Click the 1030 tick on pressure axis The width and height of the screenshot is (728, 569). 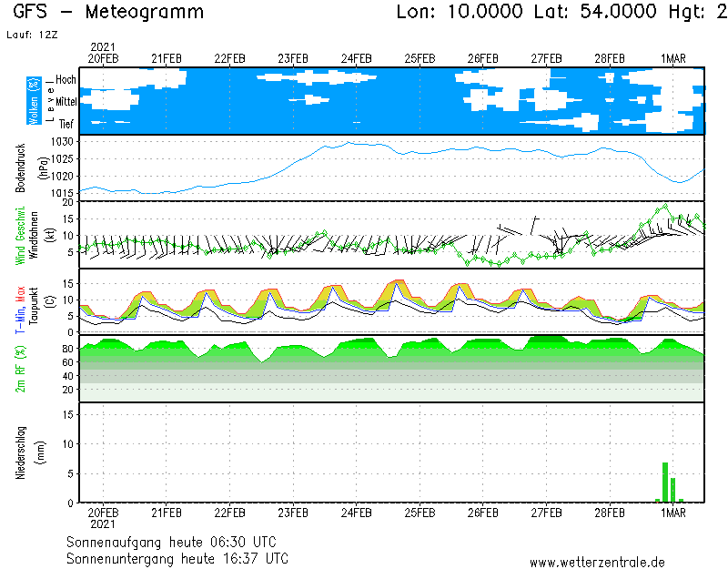(x=62, y=143)
